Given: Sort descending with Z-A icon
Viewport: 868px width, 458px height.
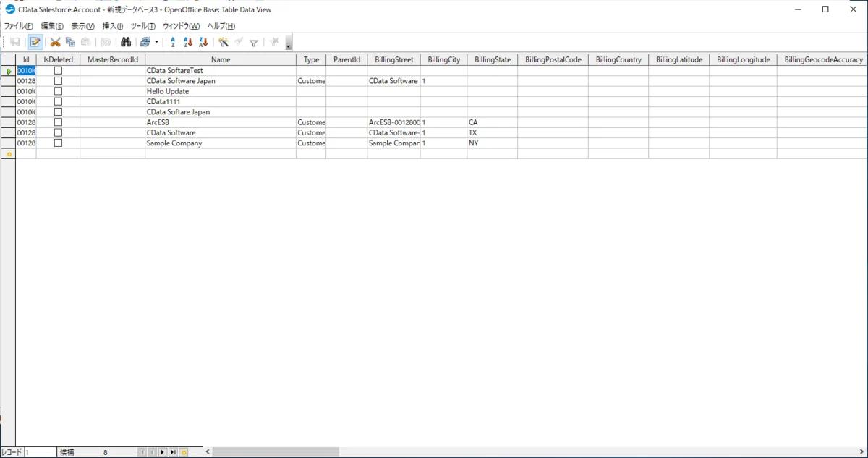Looking at the screenshot, I should coord(203,43).
